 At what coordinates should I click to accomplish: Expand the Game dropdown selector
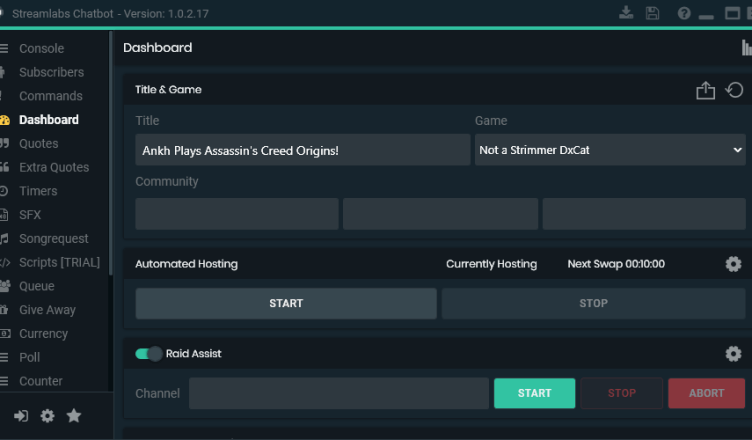[x=611, y=150]
